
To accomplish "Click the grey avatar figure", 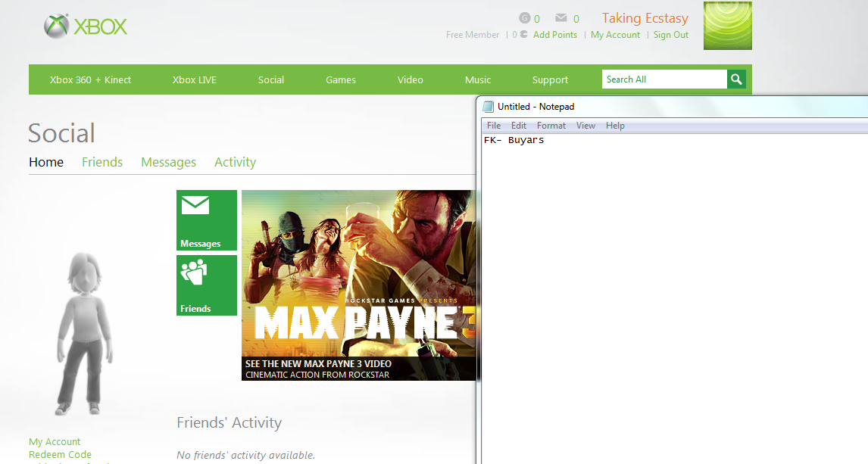I will 86,334.
